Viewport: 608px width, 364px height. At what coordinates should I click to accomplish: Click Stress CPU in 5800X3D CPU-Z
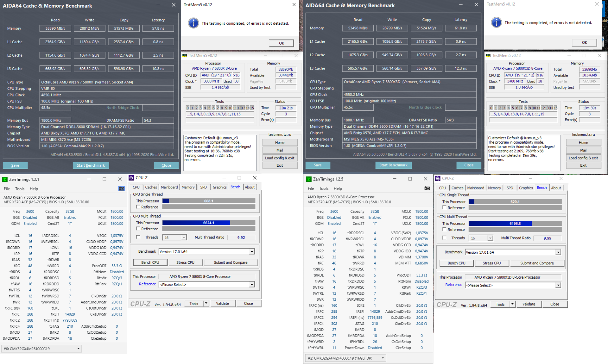click(491, 263)
